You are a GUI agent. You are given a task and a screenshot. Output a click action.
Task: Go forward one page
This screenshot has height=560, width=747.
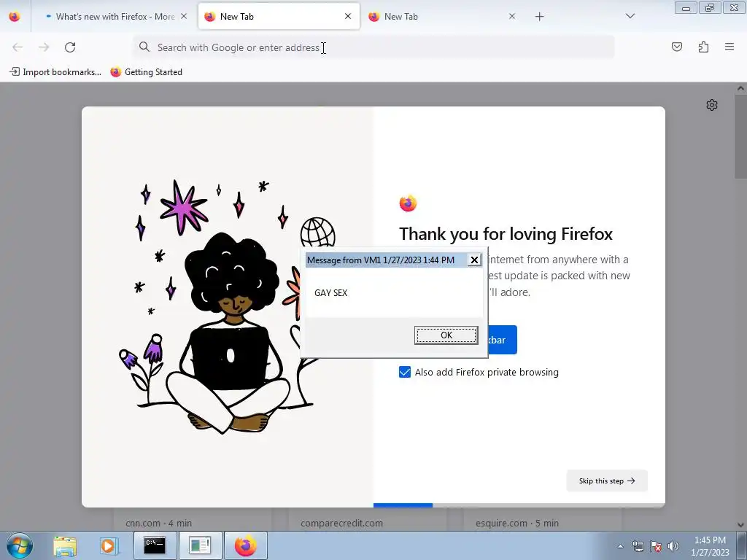[44, 47]
